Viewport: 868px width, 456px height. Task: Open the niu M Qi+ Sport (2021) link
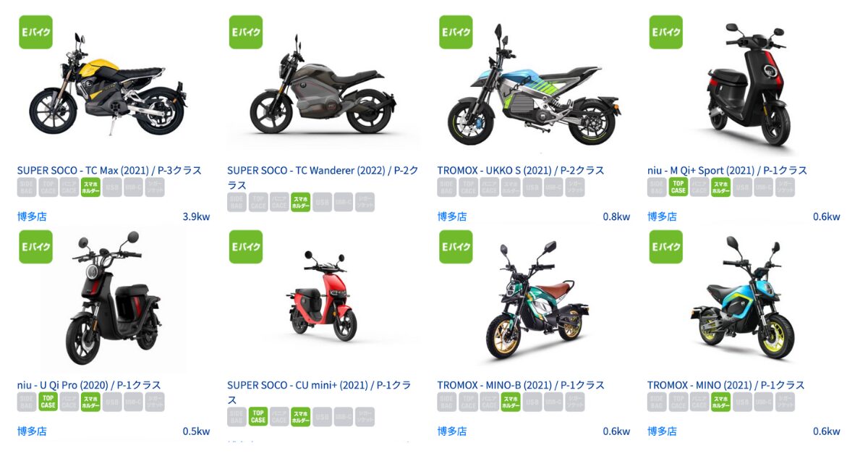pos(727,170)
